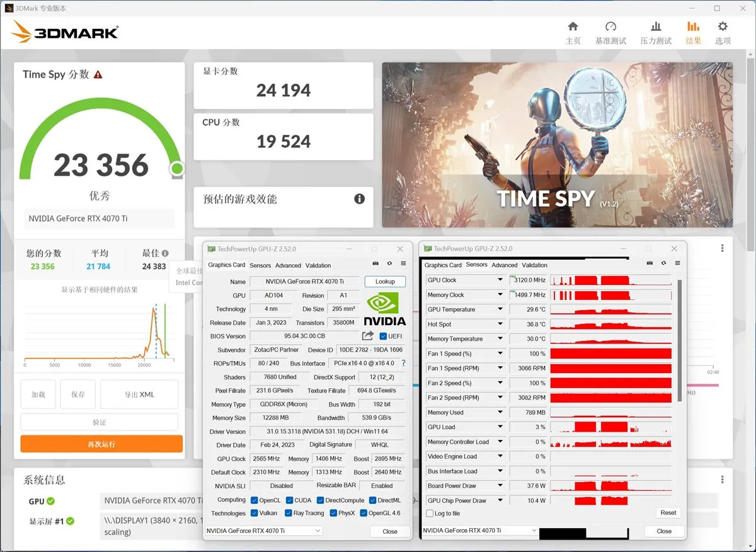The image size is (756, 552).
Task: Select the 结果 results chart icon
Action: 693,26
